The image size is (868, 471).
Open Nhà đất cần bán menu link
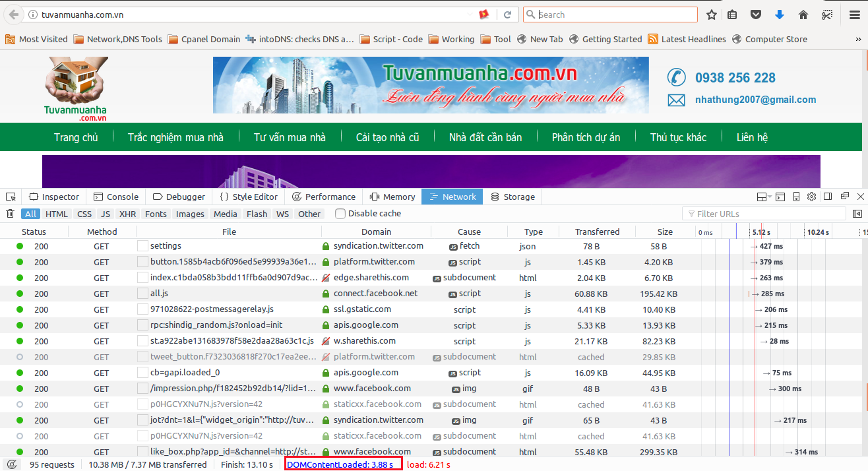(485, 137)
